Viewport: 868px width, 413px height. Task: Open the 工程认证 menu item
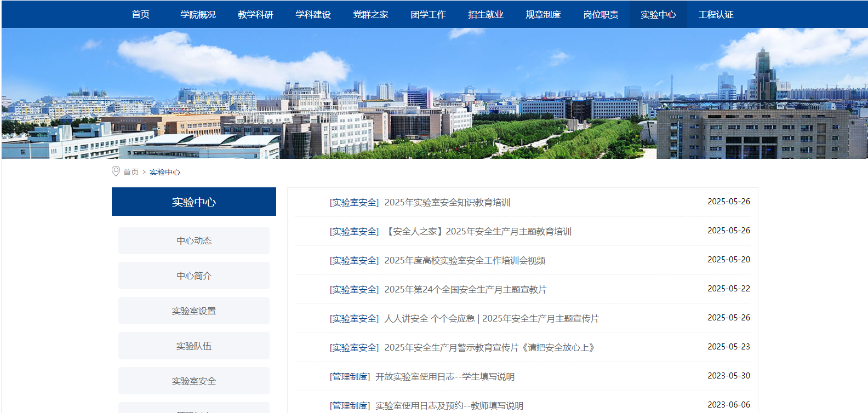pos(716,14)
